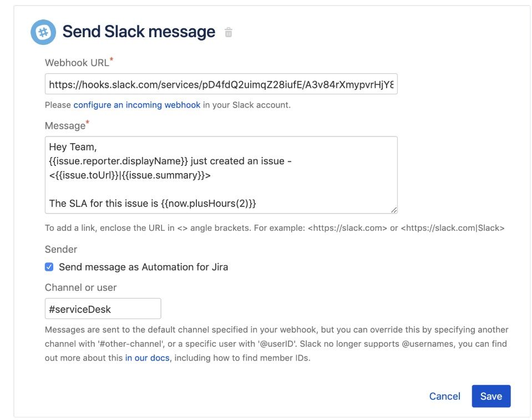Viewport: 532px width, 420px height.
Task: Click the 'Send Slack message' heading
Action: (139, 32)
